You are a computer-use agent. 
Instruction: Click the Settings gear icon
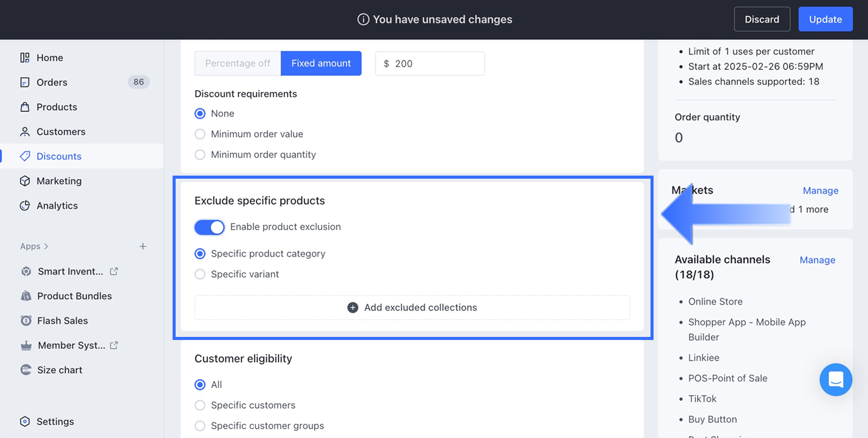[25, 422]
